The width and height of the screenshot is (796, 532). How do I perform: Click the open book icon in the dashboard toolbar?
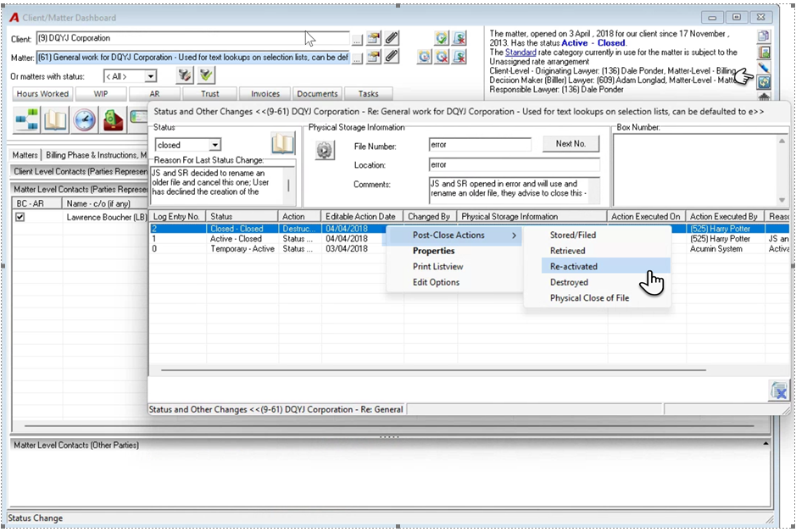(x=55, y=119)
